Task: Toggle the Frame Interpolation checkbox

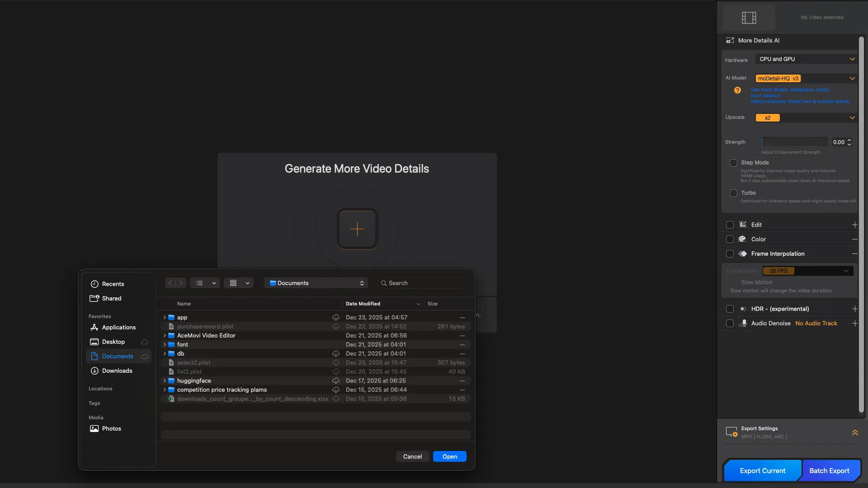Action: [x=730, y=254]
